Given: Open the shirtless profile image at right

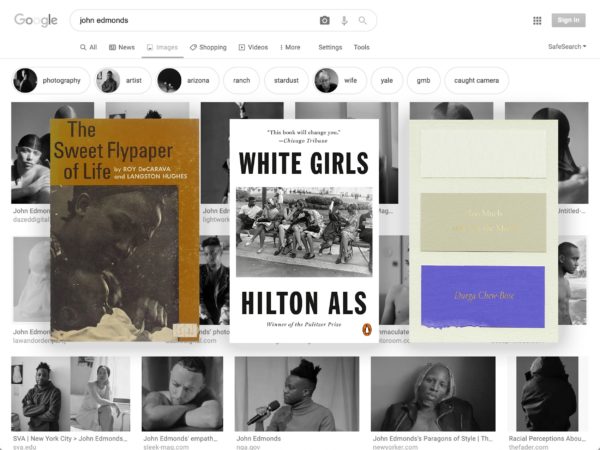Looking at the screenshot, I should pos(572,280).
